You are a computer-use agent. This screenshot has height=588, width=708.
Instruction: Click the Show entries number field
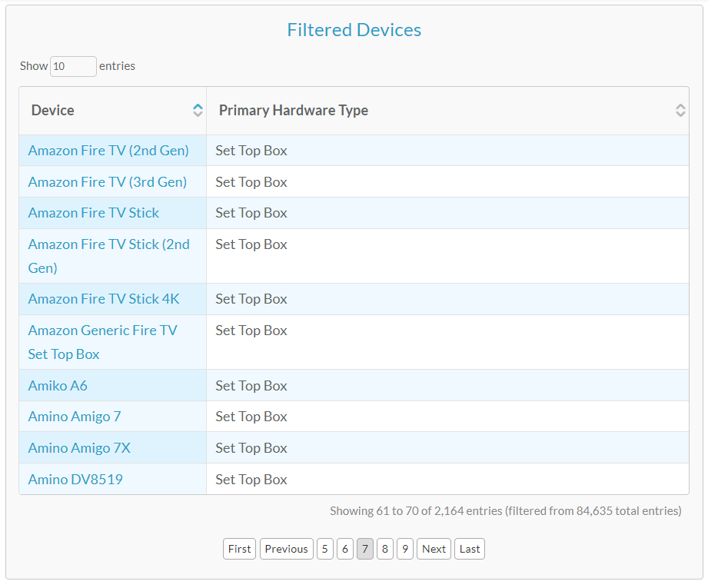click(73, 66)
